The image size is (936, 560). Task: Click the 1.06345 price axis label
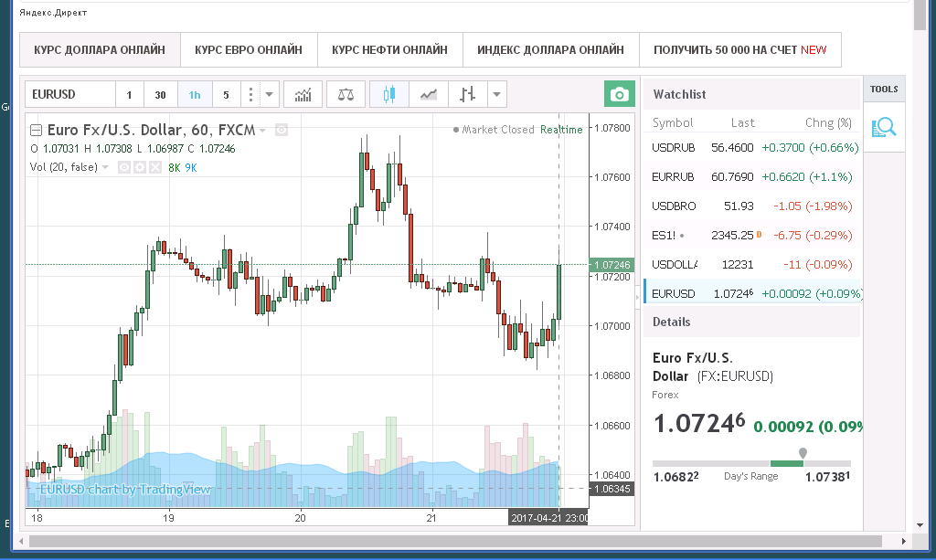[x=611, y=489]
